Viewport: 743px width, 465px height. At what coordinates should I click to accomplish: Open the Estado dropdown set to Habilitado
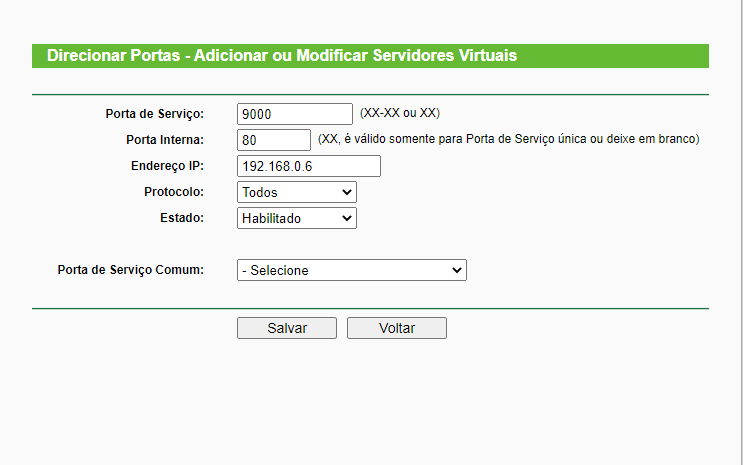pyautogui.click(x=297, y=218)
